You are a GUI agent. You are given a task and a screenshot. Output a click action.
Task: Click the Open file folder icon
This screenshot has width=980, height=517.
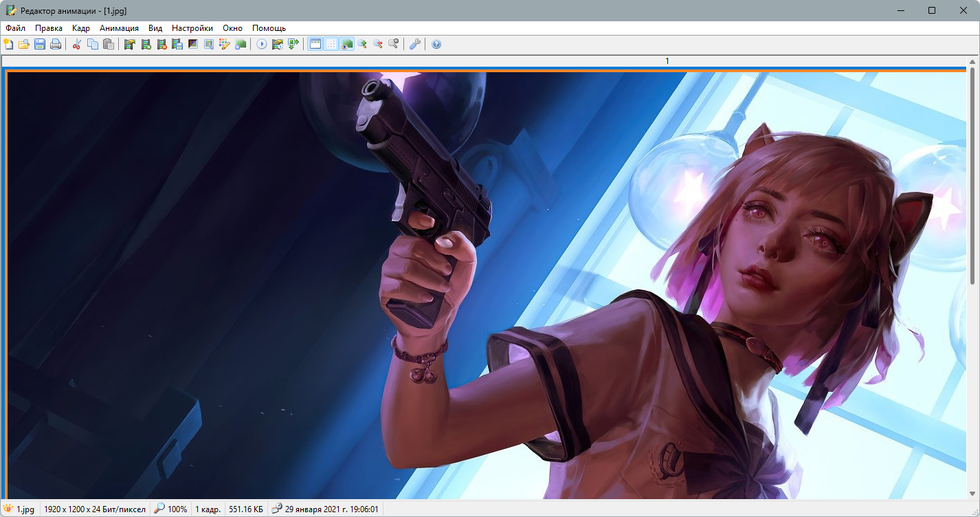point(24,44)
